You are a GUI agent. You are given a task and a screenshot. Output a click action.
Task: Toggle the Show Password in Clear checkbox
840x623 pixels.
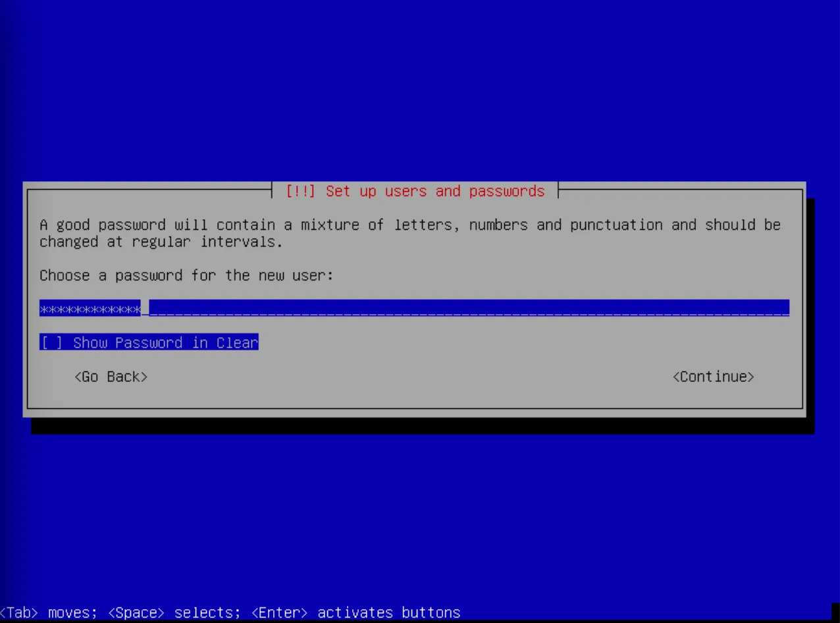tap(149, 342)
